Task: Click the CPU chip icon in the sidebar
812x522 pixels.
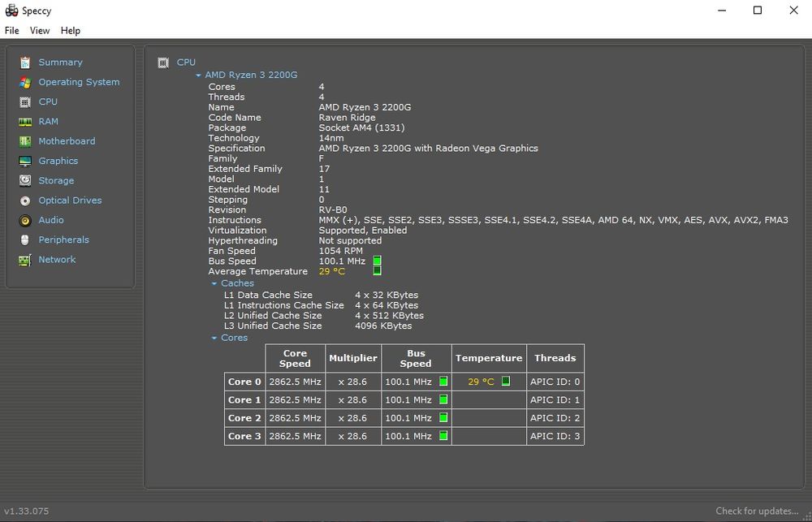Action: 25,102
